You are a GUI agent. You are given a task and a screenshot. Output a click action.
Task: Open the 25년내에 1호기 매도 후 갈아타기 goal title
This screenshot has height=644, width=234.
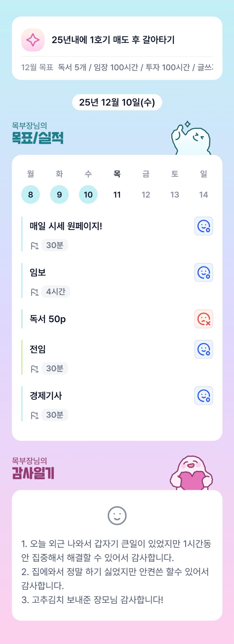click(113, 40)
